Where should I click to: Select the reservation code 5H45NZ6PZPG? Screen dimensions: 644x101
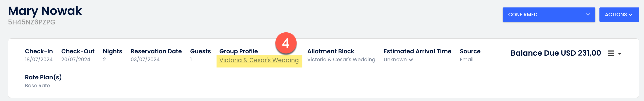[x=32, y=22]
